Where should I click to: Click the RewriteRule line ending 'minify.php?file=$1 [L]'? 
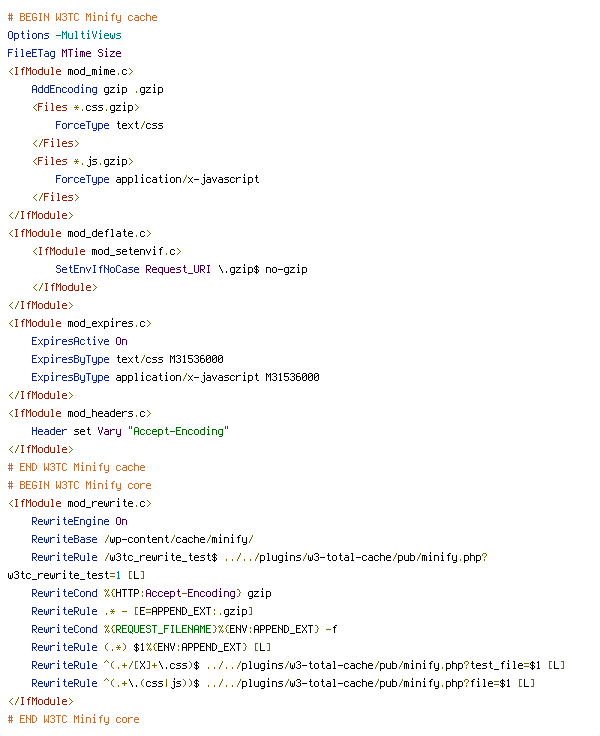(x=283, y=683)
